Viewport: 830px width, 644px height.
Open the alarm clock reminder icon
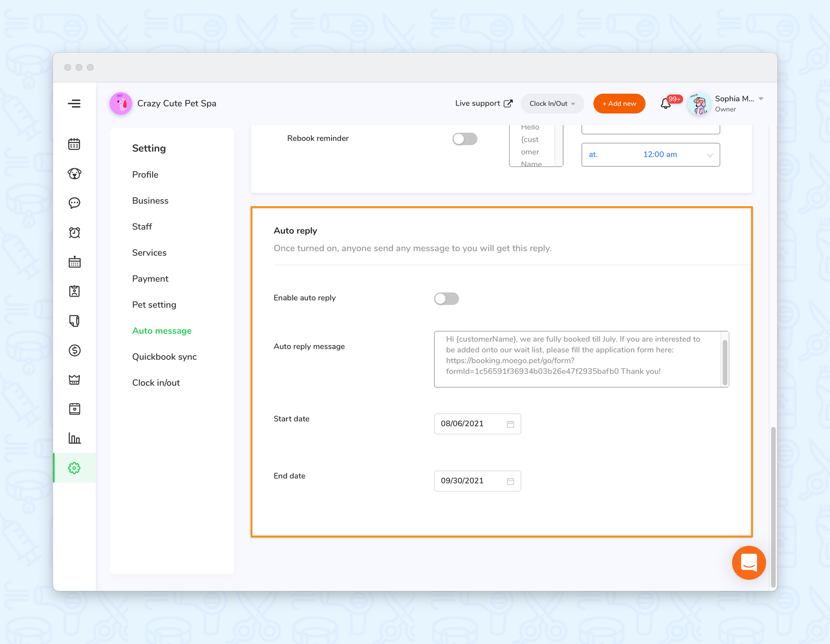(x=74, y=233)
